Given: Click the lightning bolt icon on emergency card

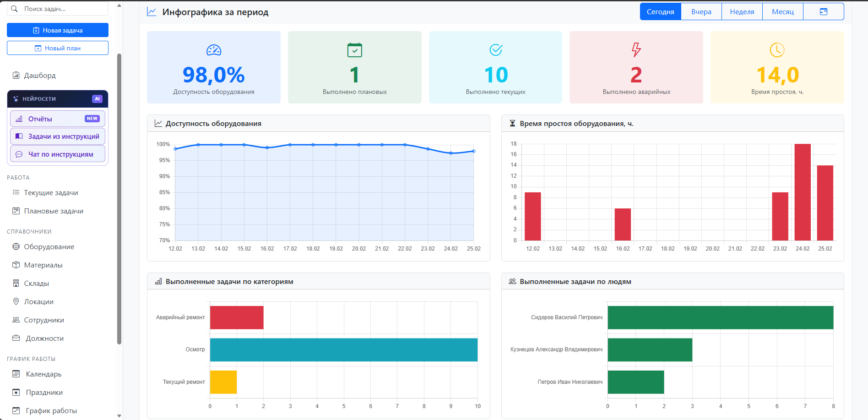Looking at the screenshot, I should pyautogui.click(x=636, y=49).
